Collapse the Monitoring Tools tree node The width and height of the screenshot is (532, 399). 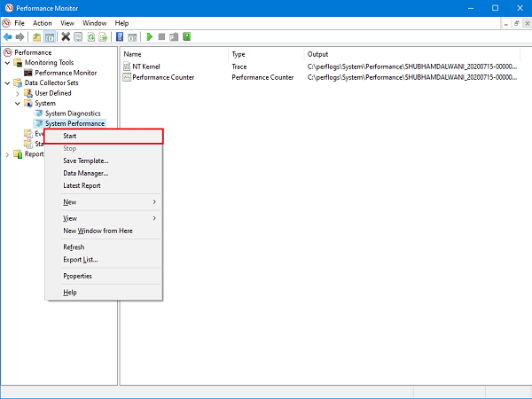click(7, 63)
